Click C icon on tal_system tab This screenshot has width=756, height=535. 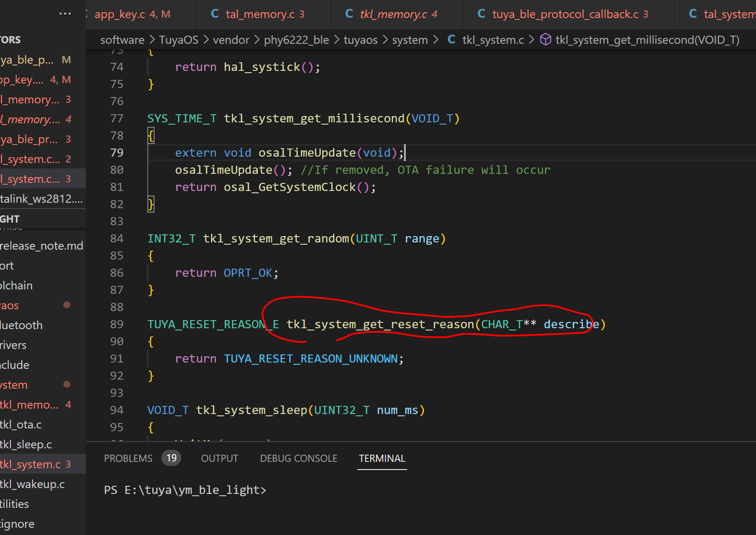click(693, 14)
